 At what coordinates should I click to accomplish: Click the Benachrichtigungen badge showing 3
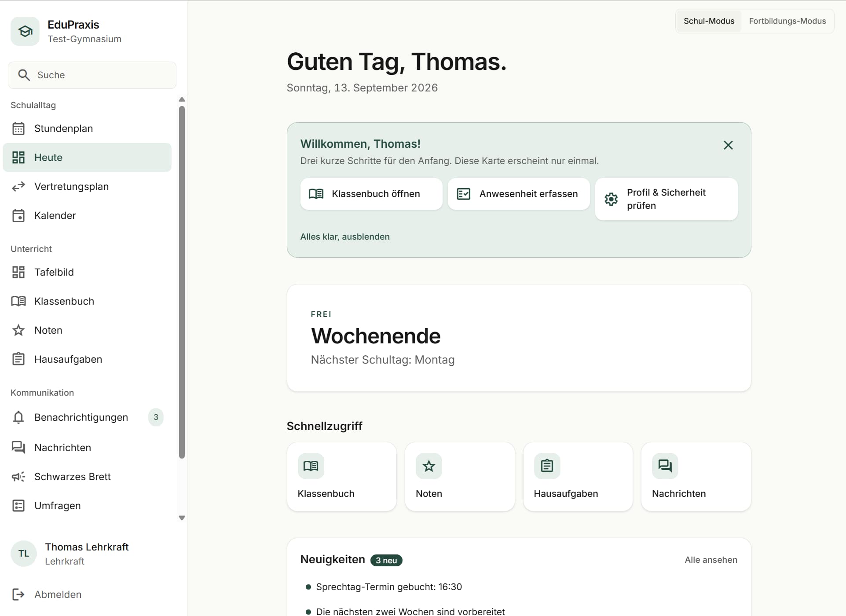point(156,417)
